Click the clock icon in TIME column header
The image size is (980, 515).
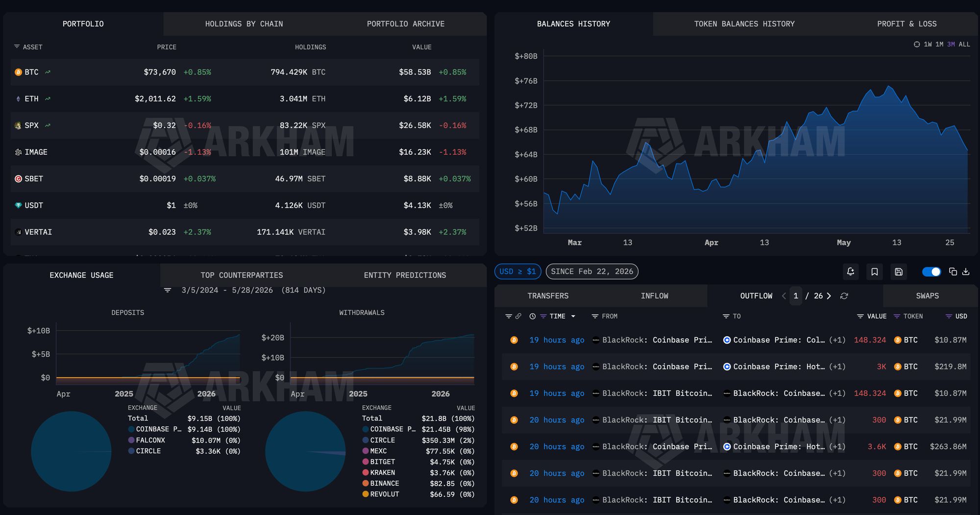pyautogui.click(x=533, y=317)
